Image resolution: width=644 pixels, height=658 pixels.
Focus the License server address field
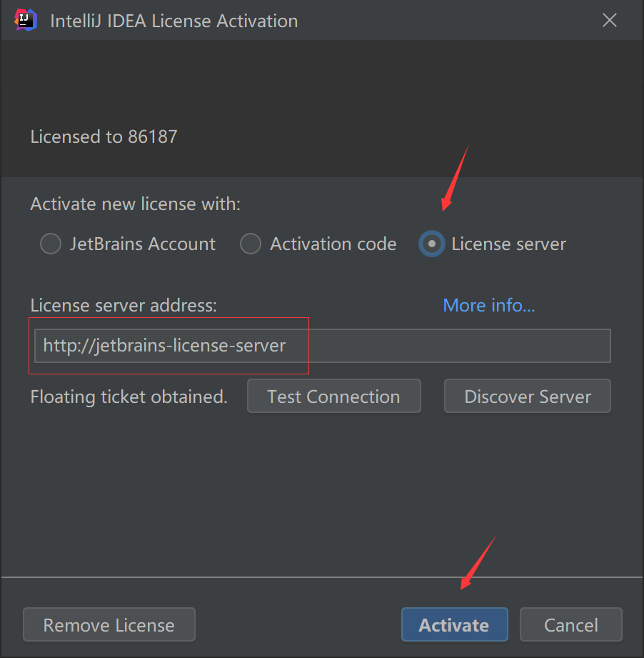[321, 346]
